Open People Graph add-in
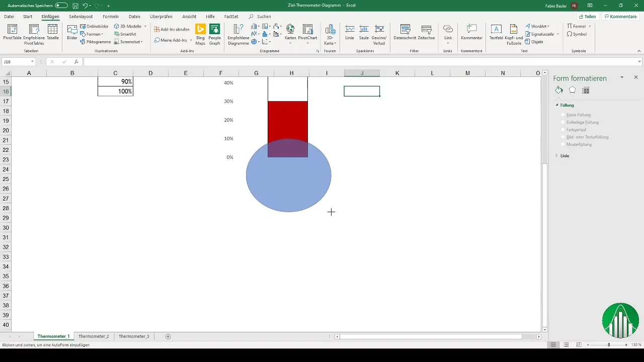Viewport: 644px width, 362px height. point(215,34)
